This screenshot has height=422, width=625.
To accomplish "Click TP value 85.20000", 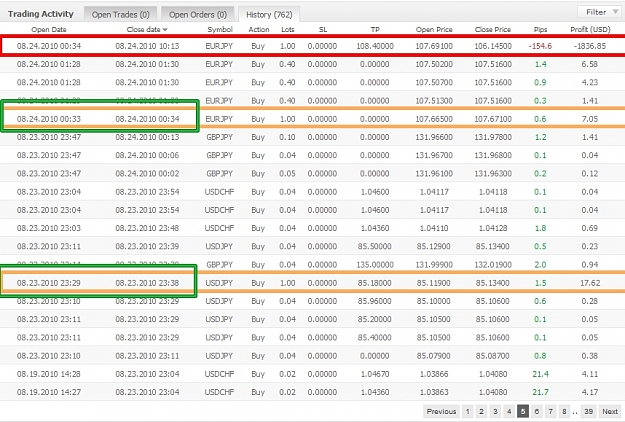I will click(375, 320).
